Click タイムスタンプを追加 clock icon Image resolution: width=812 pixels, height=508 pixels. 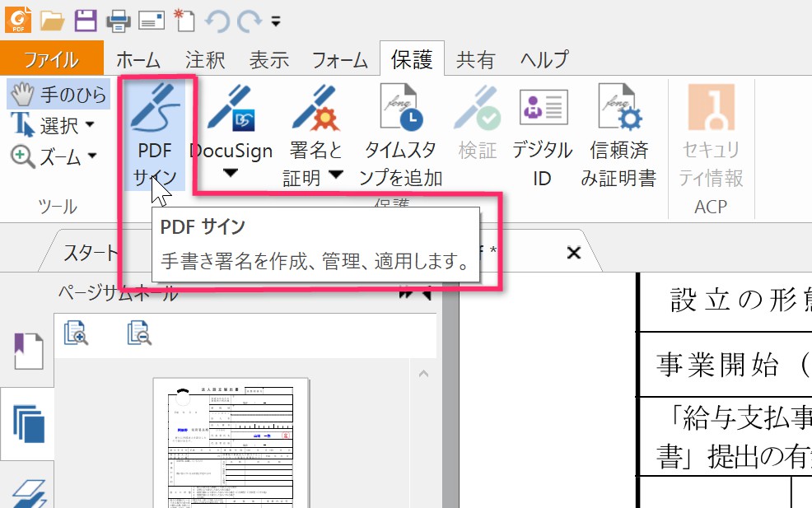pos(400,107)
